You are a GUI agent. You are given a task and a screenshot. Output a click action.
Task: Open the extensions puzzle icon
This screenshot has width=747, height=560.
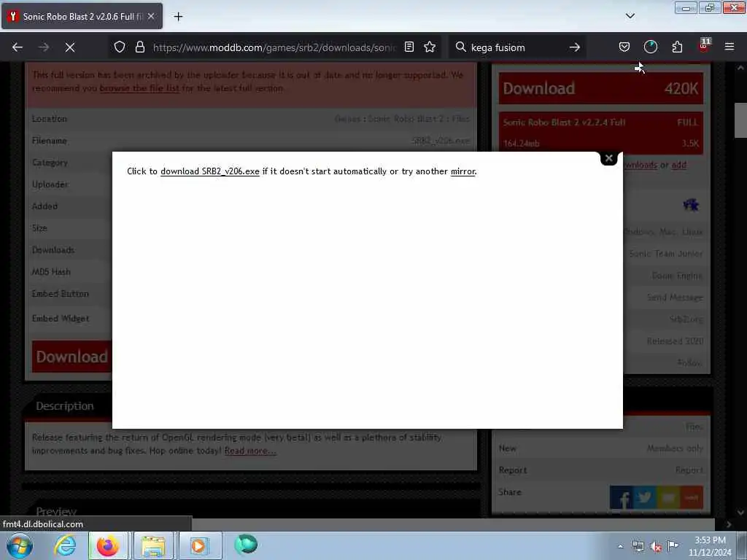point(677,47)
